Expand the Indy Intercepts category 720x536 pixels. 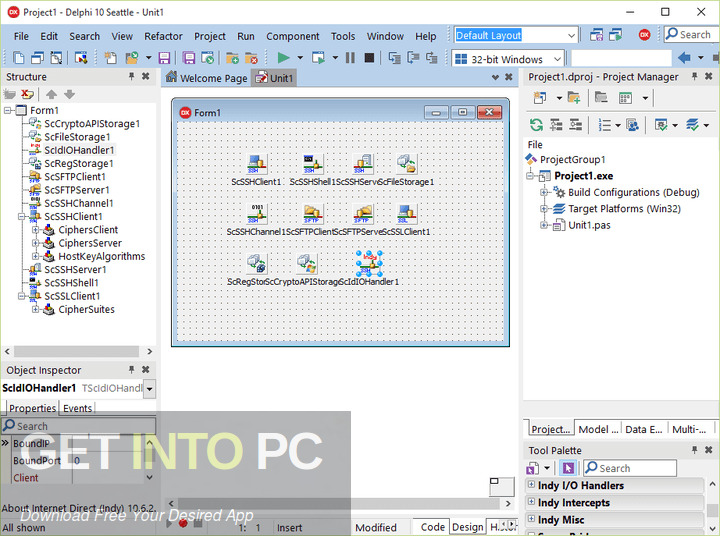point(531,502)
